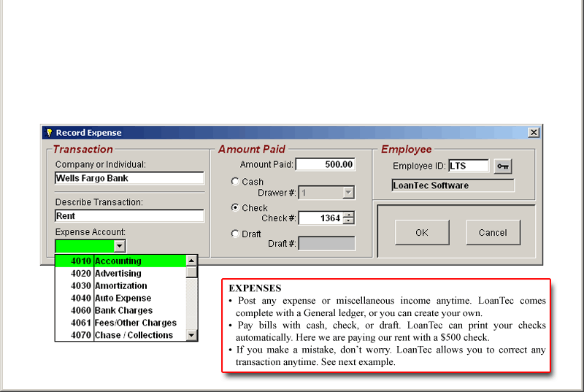584x392 pixels.
Task: Increase the check number with up spinner
Action: 348,215
